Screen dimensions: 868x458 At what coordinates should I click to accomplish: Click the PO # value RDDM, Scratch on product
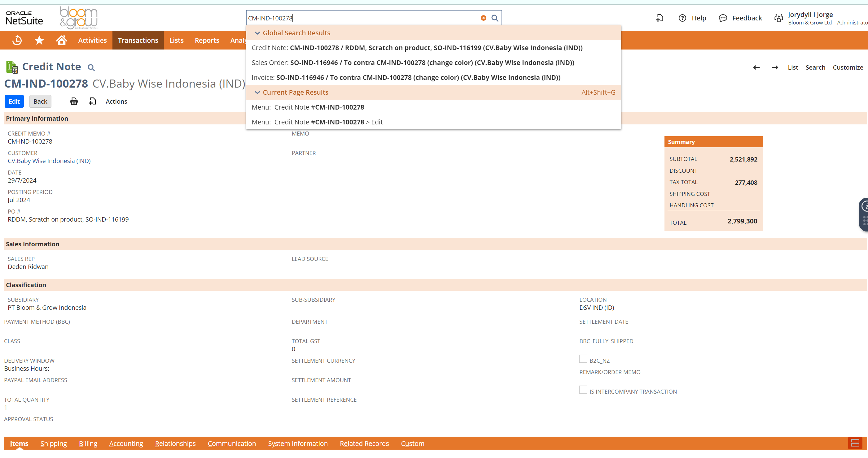click(x=68, y=219)
